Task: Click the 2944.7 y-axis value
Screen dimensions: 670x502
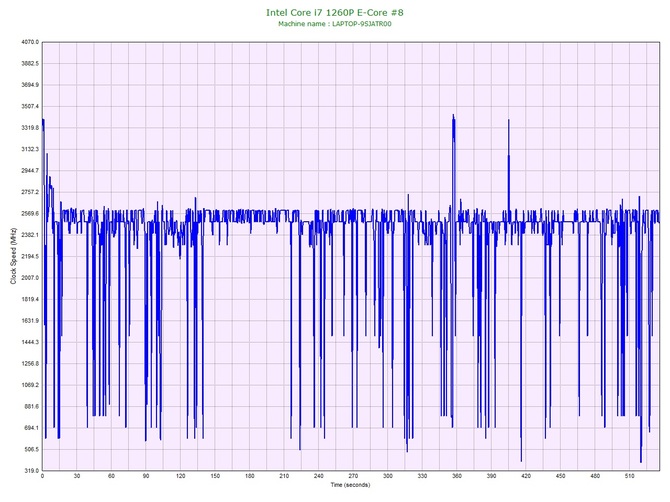Action: point(30,170)
